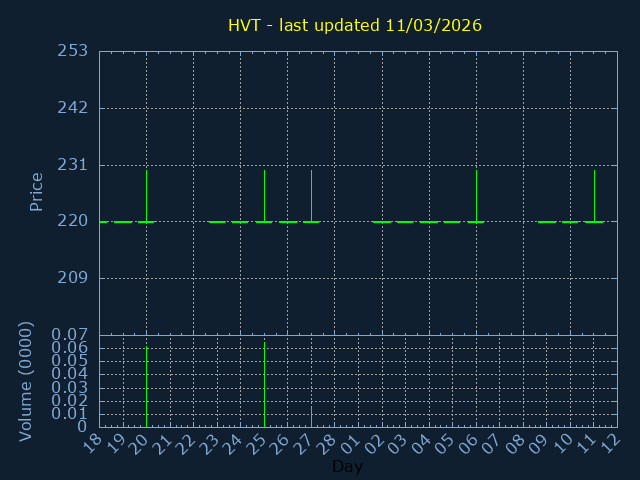Select the day 01 x-axis tick label
Screen dimensions: 640x480
(x=352, y=443)
